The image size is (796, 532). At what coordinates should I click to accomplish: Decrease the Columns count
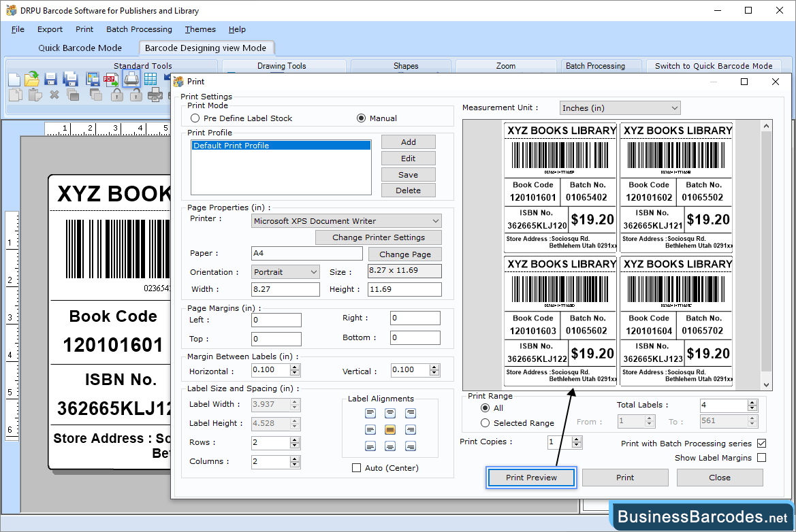295,465
